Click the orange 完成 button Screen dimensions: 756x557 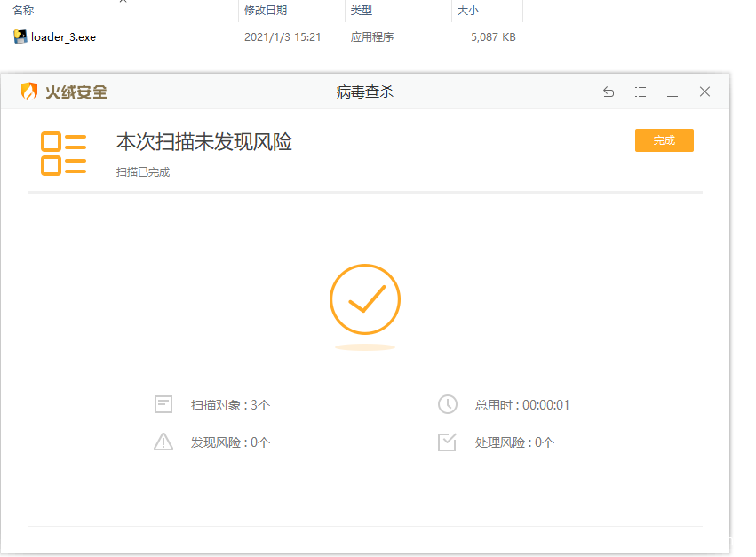point(664,140)
